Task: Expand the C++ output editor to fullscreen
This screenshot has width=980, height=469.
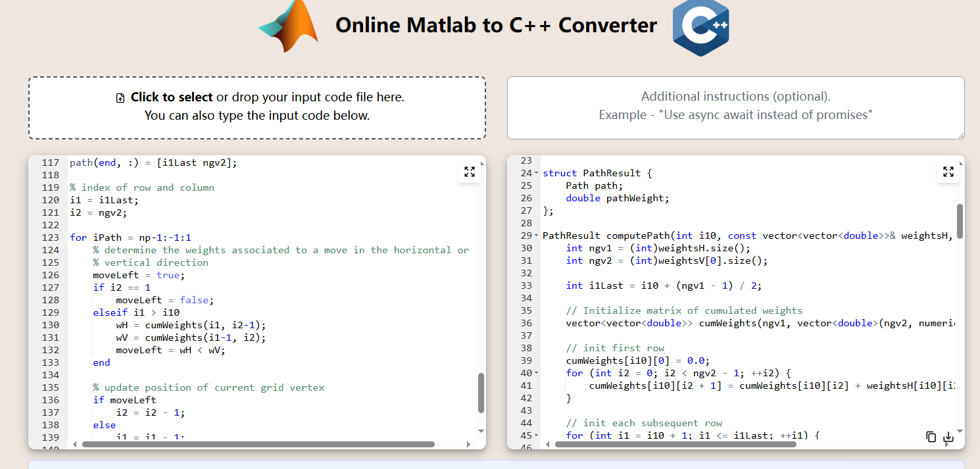Action: pos(948,172)
